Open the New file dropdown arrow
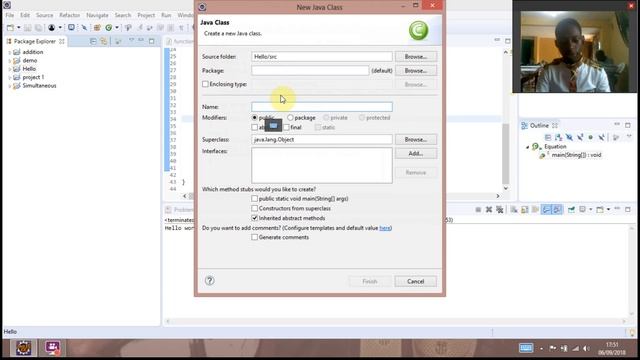The image size is (640, 360). point(18,27)
